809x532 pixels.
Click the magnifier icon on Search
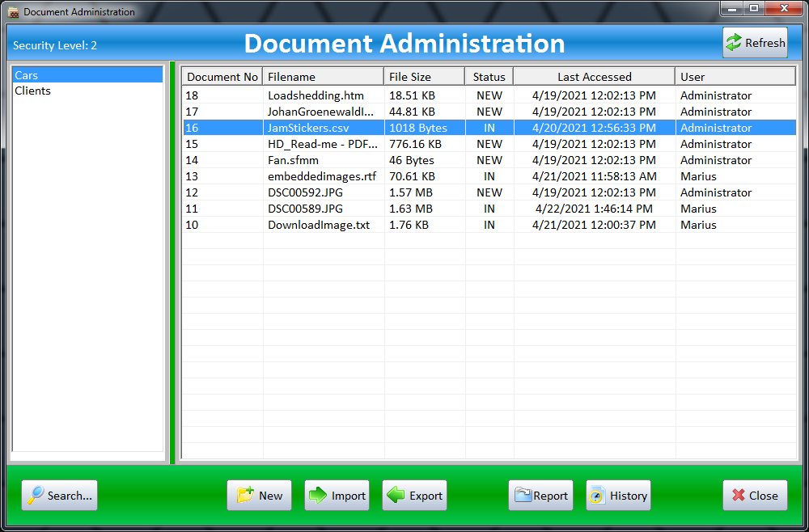(35, 496)
